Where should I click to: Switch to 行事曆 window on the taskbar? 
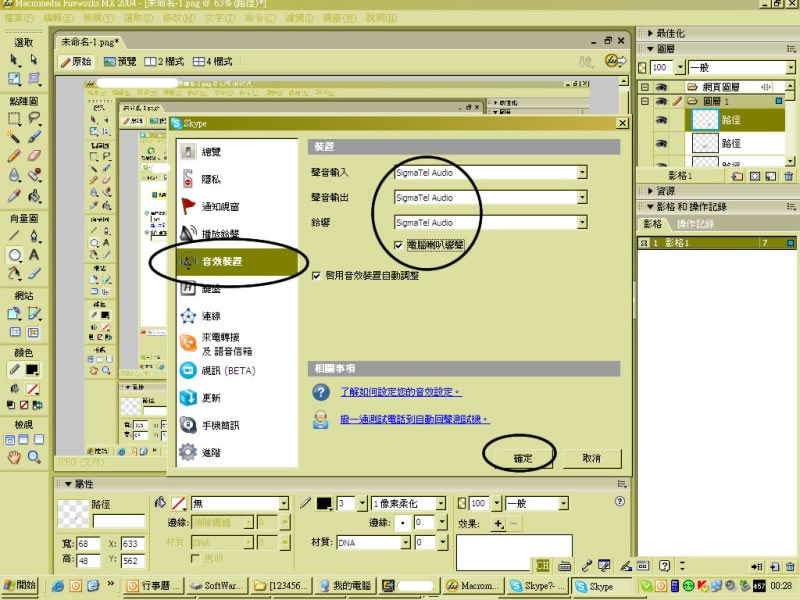(153, 586)
